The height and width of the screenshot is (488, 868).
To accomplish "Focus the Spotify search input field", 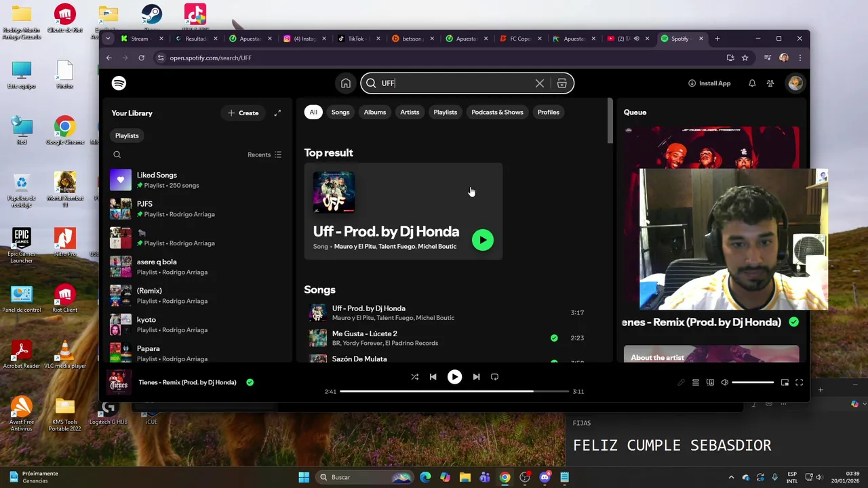I will click(x=456, y=83).
